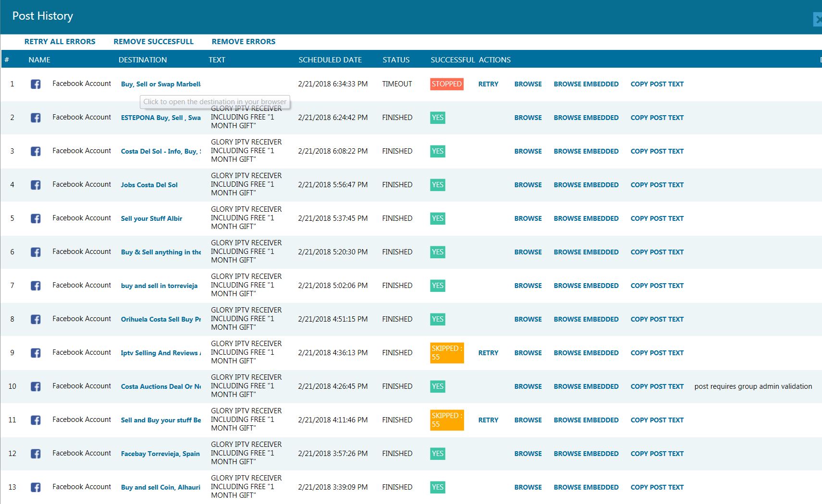The height and width of the screenshot is (504, 822).
Task: Browse embedded for ESTEPONA post
Action: coord(586,118)
